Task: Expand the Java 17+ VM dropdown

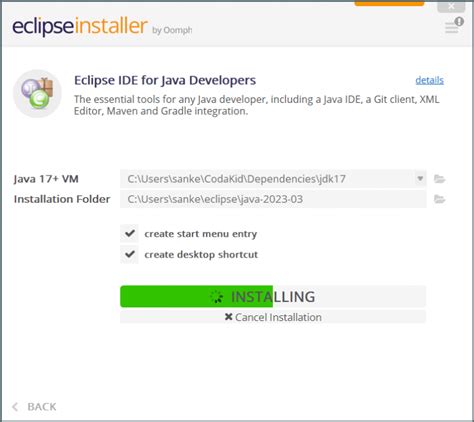Action: tap(420, 179)
